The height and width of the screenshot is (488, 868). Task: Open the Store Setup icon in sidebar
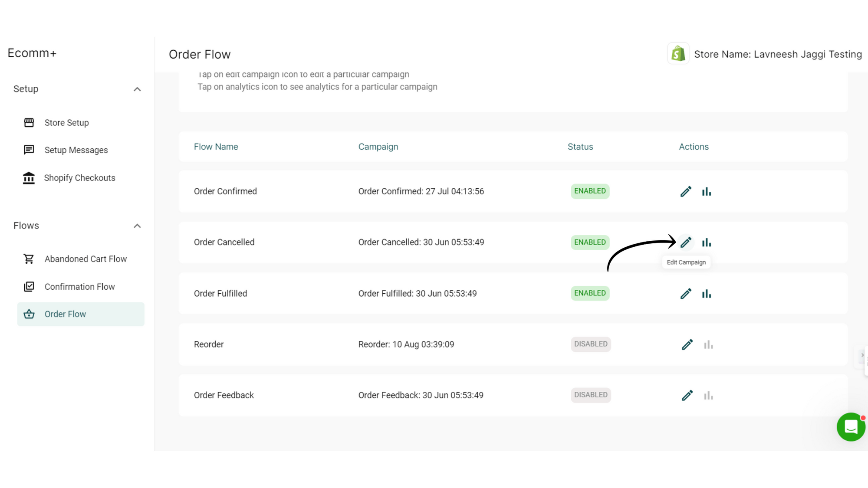29,122
